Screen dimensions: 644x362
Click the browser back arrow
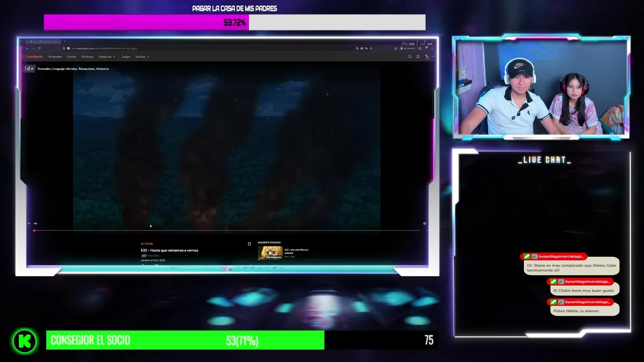point(27,48)
